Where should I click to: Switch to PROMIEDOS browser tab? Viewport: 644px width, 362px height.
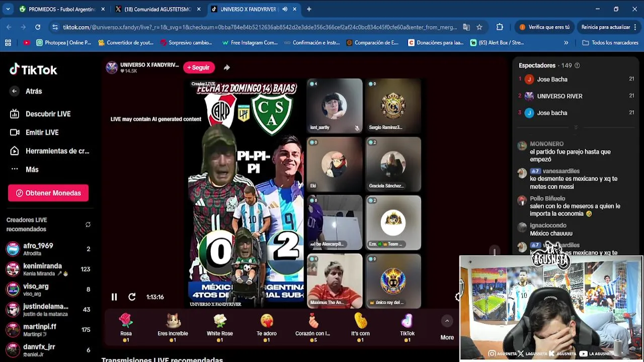point(61,9)
